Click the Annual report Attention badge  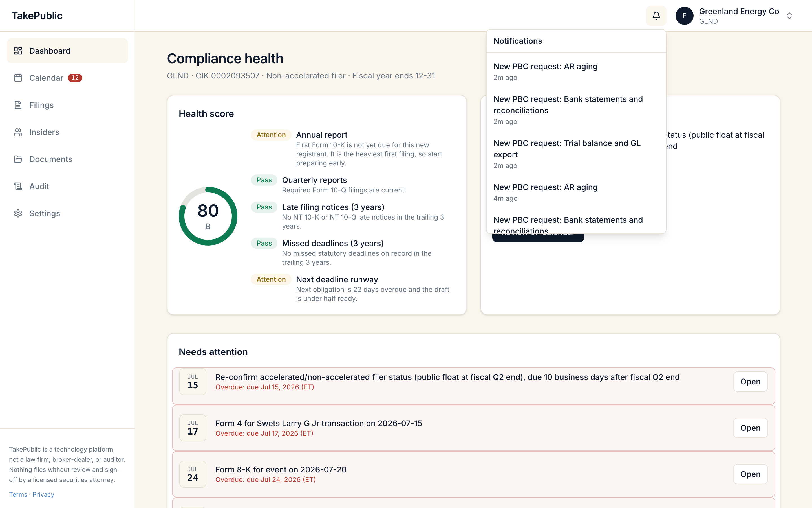[x=271, y=135]
